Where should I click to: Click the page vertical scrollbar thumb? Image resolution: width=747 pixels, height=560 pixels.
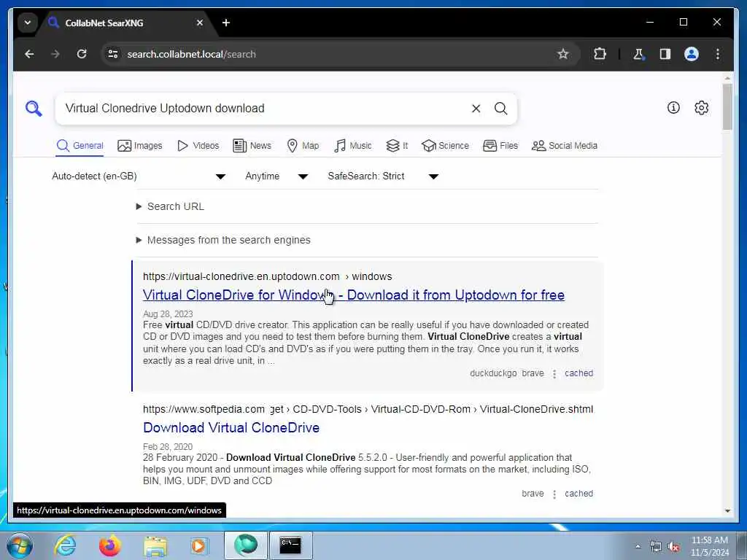(x=727, y=106)
